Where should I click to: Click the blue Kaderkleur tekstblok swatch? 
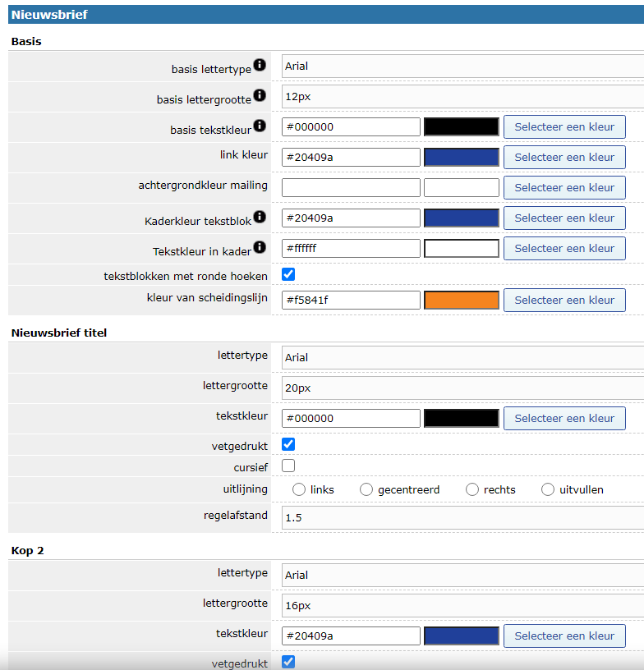pos(461,218)
